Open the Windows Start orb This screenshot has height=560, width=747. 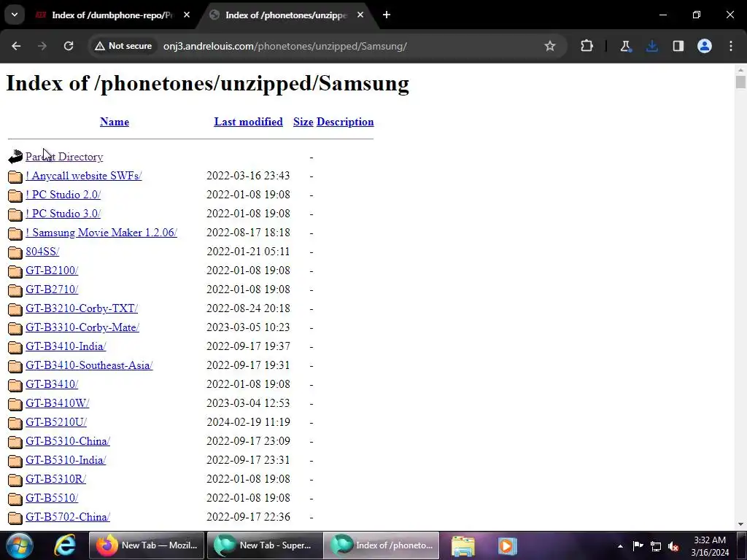(x=19, y=545)
